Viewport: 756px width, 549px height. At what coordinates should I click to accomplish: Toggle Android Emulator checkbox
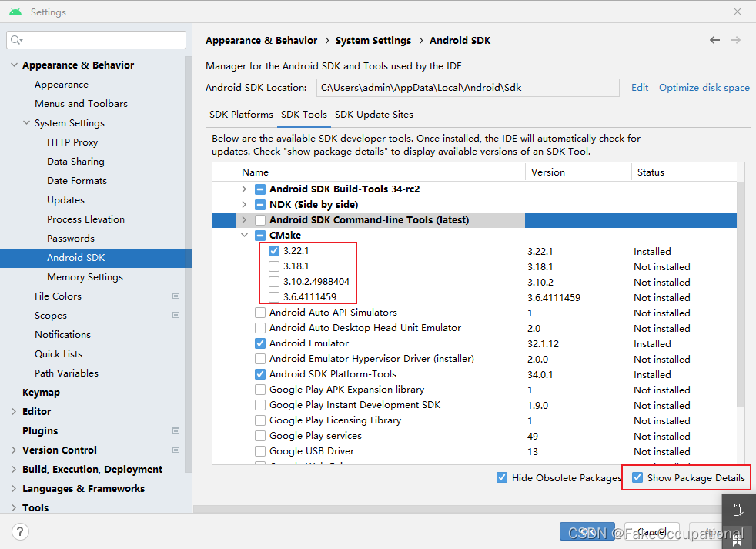260,343
